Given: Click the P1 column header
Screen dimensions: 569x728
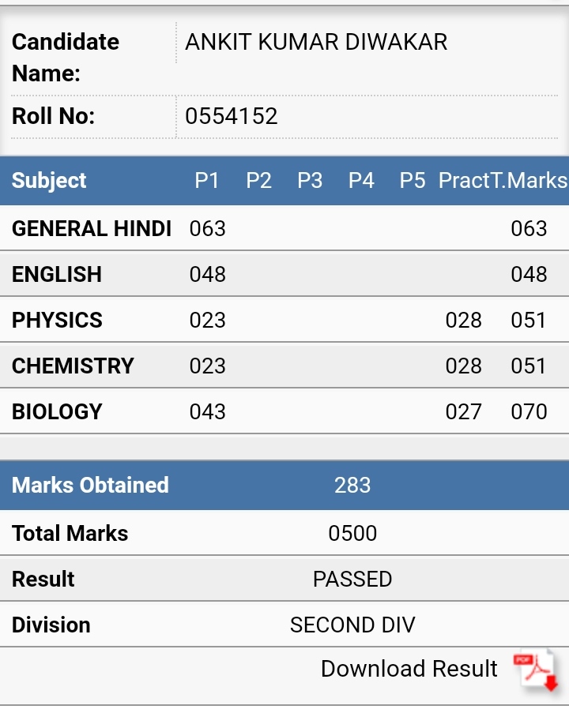Looking at the screenshot, I should [x=207, y=181].
